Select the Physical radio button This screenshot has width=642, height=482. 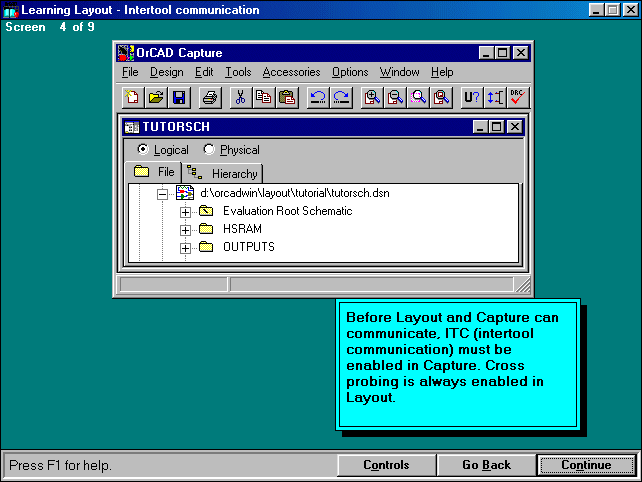click(x=209, y=150)
